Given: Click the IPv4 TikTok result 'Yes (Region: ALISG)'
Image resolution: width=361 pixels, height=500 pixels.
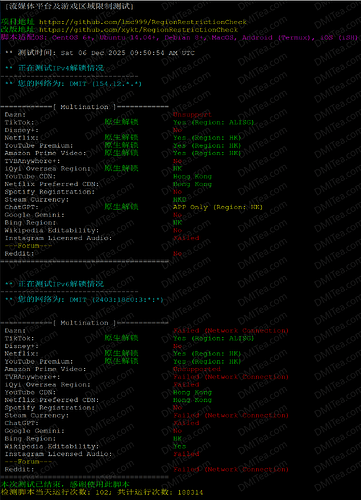Looking at the screenshot, I should 213,122.
